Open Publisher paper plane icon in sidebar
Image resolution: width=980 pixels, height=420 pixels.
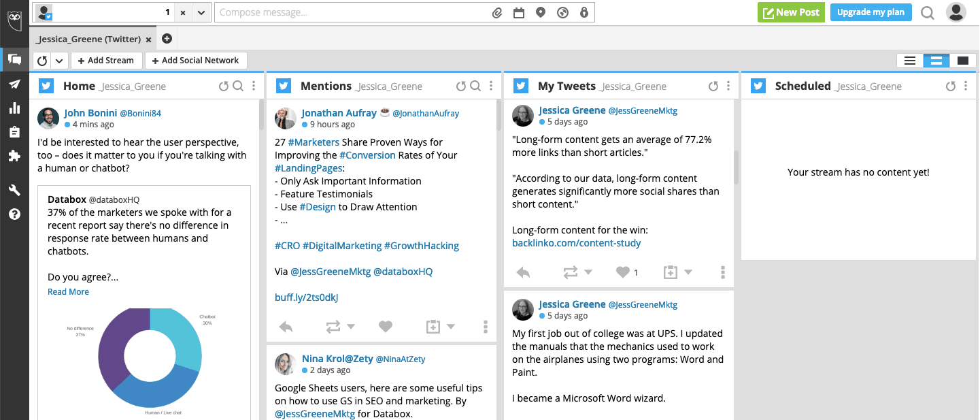[14, 84]
